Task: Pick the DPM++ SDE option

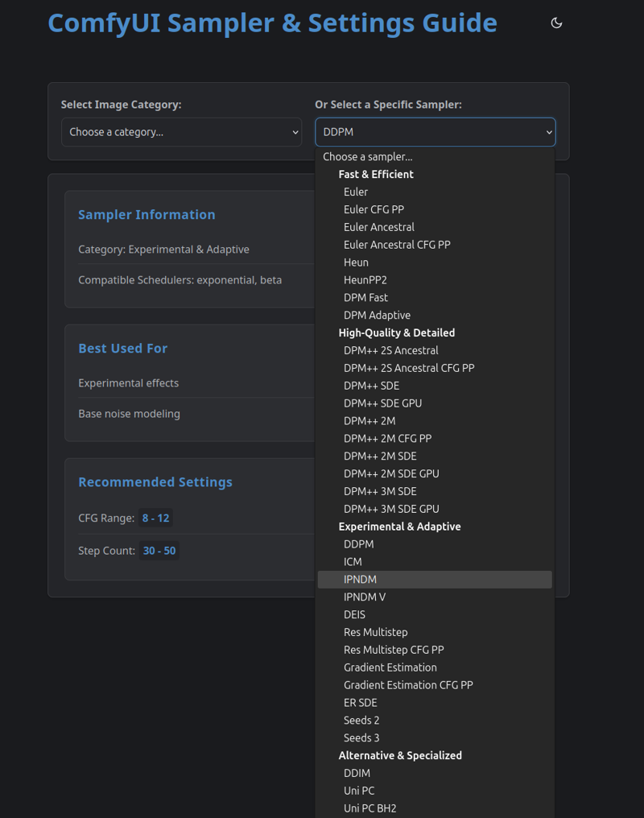Action: pos(435,386)
